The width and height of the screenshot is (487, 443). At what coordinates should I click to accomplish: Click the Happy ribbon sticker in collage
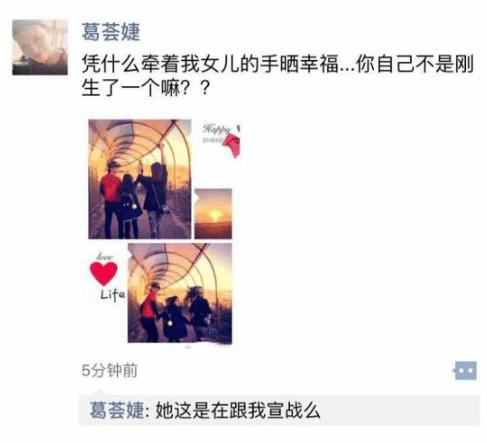tap(221, 139)
